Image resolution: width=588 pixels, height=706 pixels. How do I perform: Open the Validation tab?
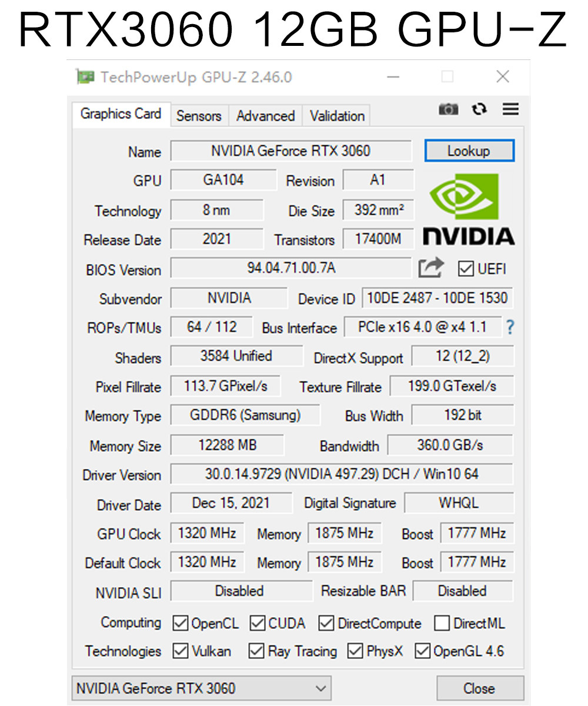pos(338,116)
